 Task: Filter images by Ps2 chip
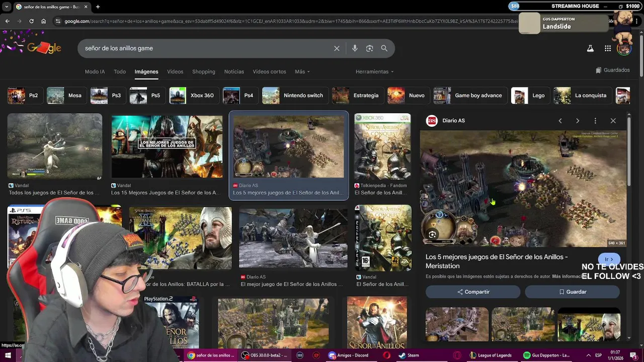click(25, 96)
